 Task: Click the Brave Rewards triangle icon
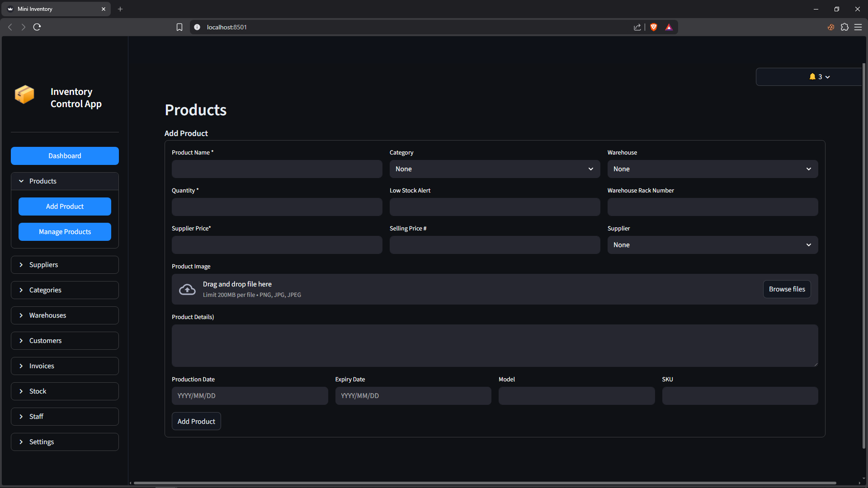tap(669, 27)
